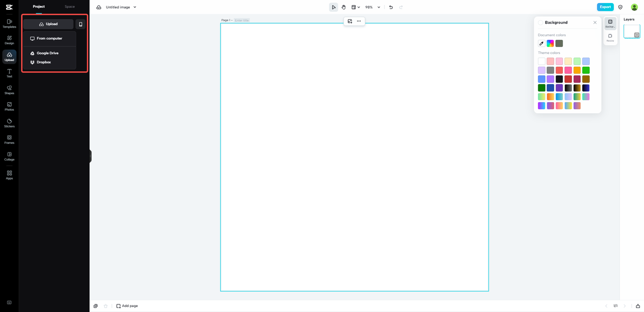Select the white theme color swatch
This screenshot has height=312, width=644.
tap(541, 61)
